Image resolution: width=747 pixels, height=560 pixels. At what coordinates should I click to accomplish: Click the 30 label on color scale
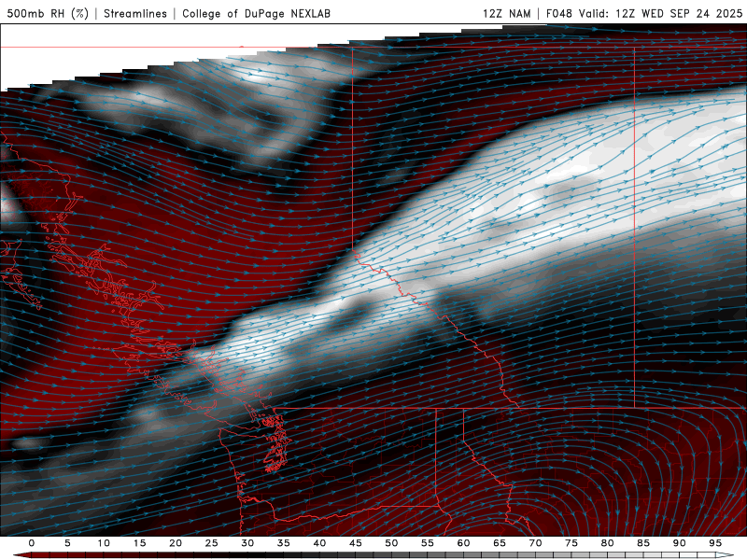247,543
